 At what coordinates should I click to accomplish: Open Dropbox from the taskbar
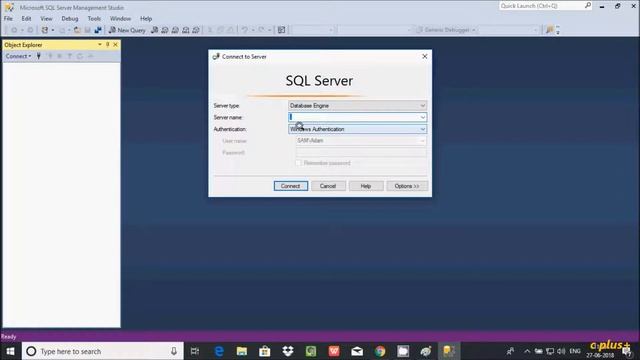tap(288, 351)
